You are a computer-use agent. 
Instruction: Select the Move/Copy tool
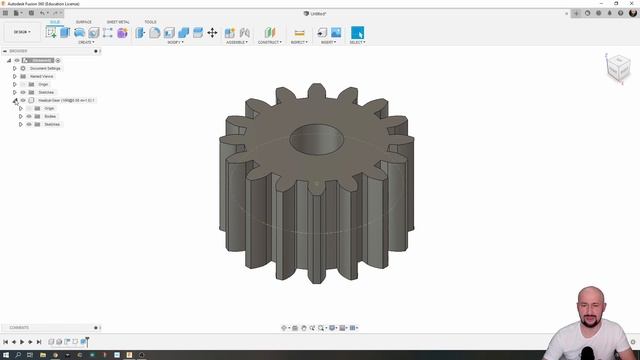tap(212, 33)
